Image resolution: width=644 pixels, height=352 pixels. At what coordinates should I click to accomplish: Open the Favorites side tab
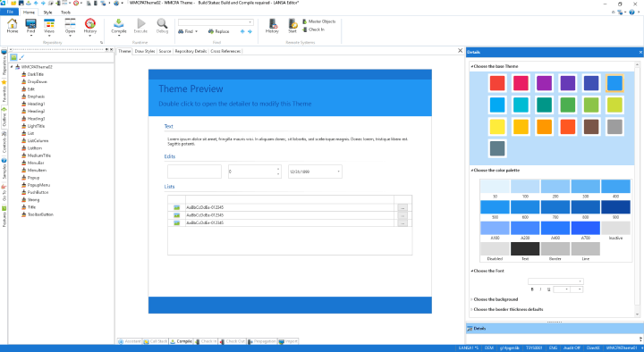[4, 90]
